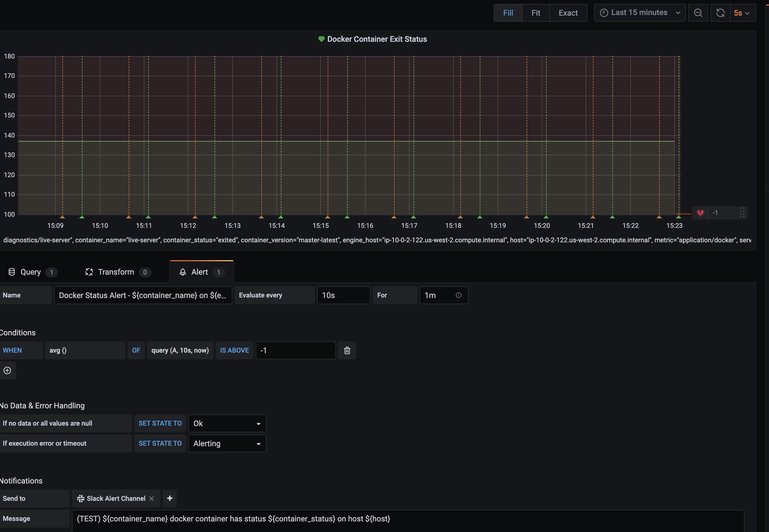Remove Slack Alert Channel with X

[152, 498]
